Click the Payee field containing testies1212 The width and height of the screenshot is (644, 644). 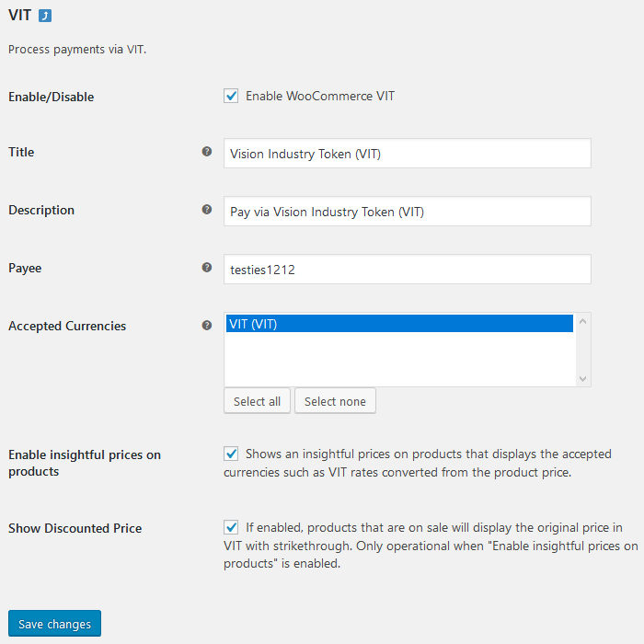pos(407,270)
